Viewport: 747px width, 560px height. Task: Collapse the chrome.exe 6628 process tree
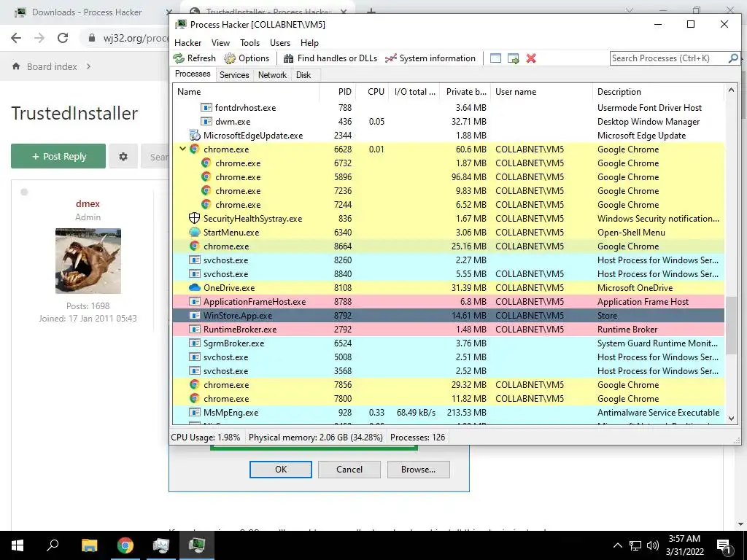pos(182,149)
